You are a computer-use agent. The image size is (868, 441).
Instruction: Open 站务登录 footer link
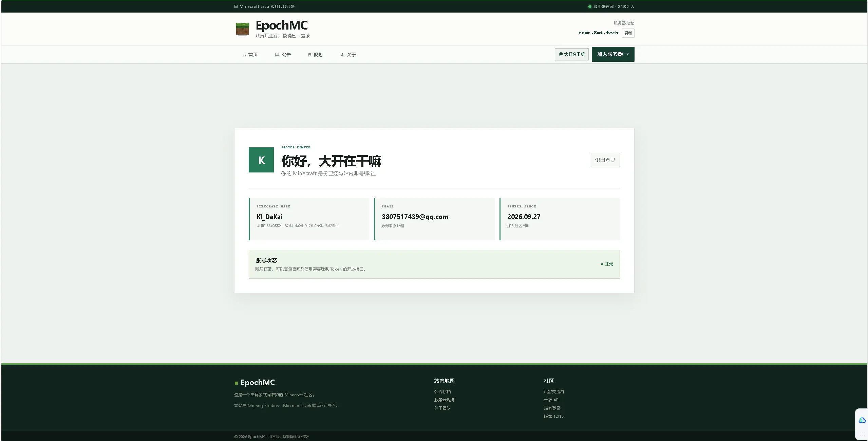[x=552, y=408]
